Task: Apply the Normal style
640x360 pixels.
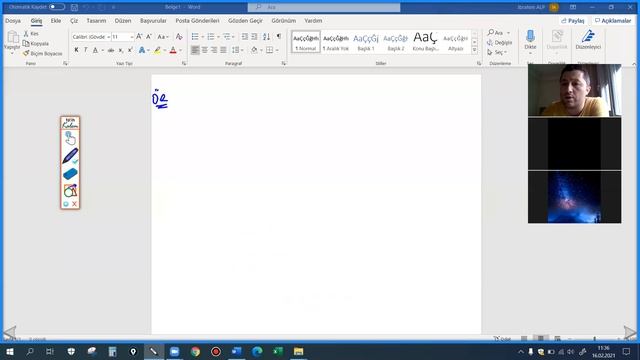Action: coord(306,42)
